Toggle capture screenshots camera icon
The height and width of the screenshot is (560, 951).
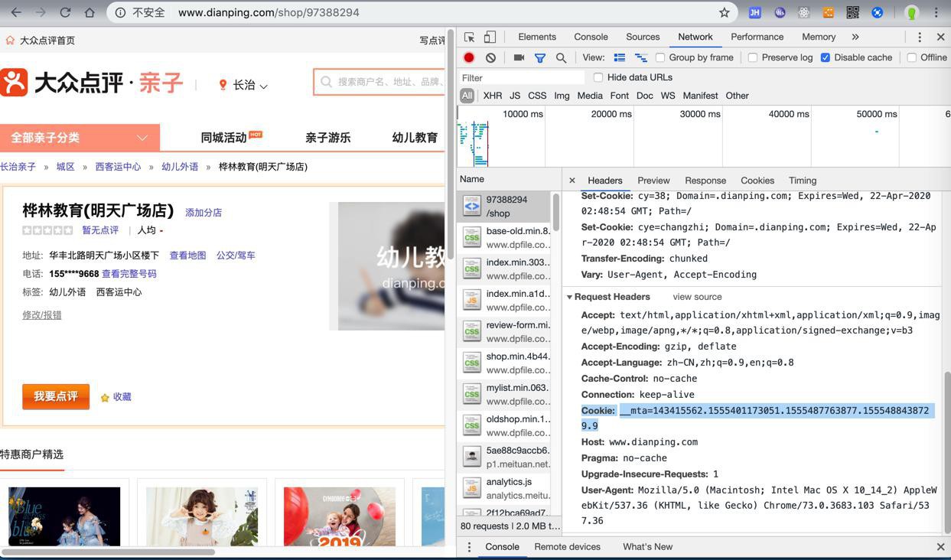tap(519, 57)
